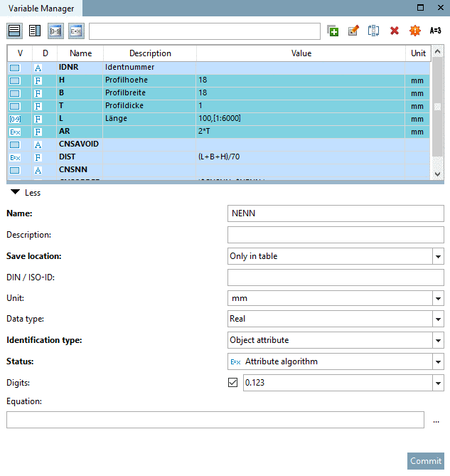Click the Equation input field

coord(215,420)
